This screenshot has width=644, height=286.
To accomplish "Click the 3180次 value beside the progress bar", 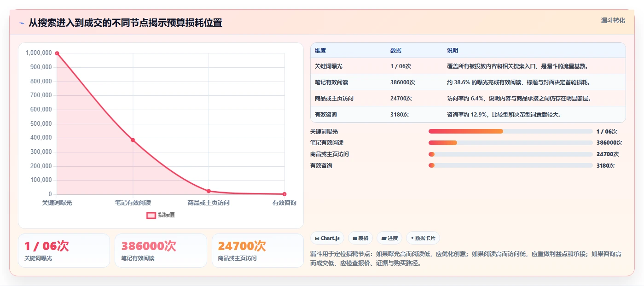I will tap(605, 166).
